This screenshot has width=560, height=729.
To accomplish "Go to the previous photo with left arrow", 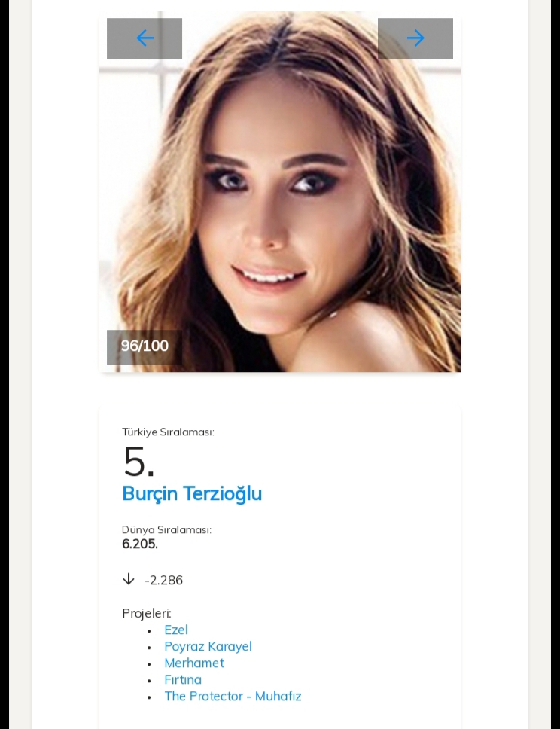I will 145,38.
